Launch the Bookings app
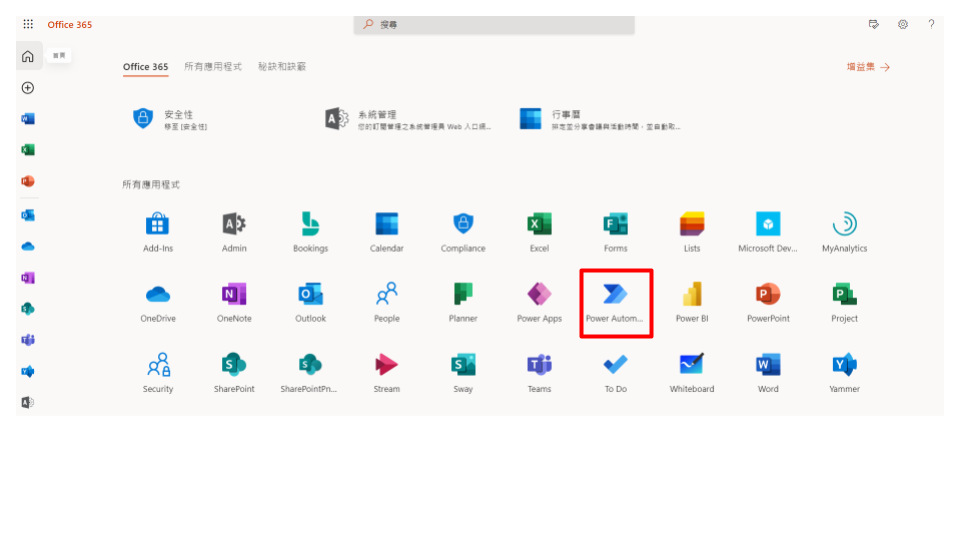 tap(310, 233)
